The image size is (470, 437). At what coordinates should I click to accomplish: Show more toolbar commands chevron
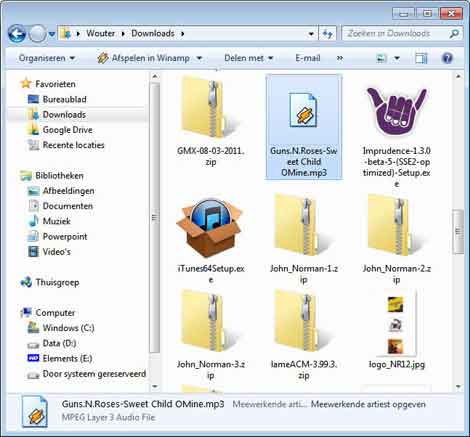tap(339, 58)
